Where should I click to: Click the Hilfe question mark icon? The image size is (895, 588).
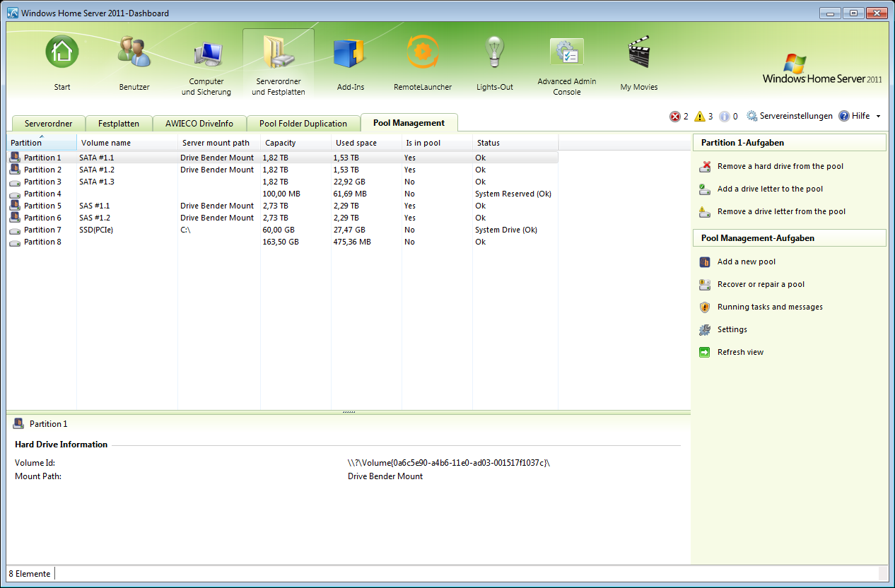[x=844, y=116]
